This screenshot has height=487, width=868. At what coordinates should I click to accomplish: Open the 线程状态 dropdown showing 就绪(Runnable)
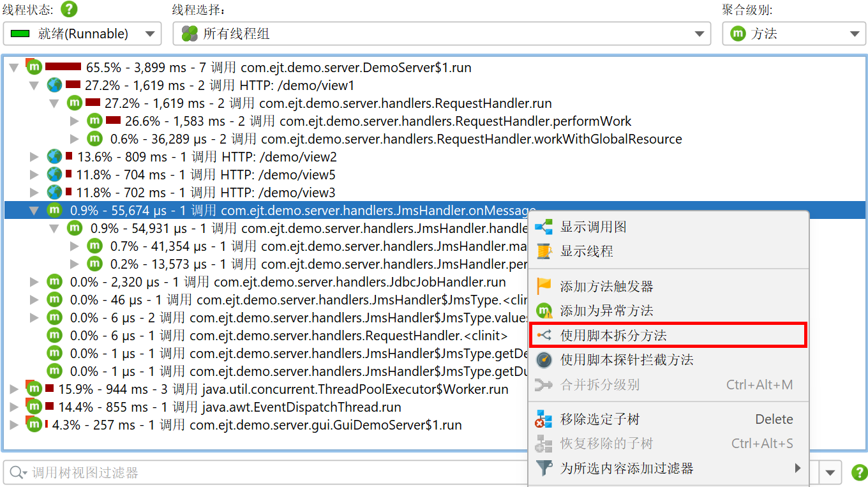(82, 34)
